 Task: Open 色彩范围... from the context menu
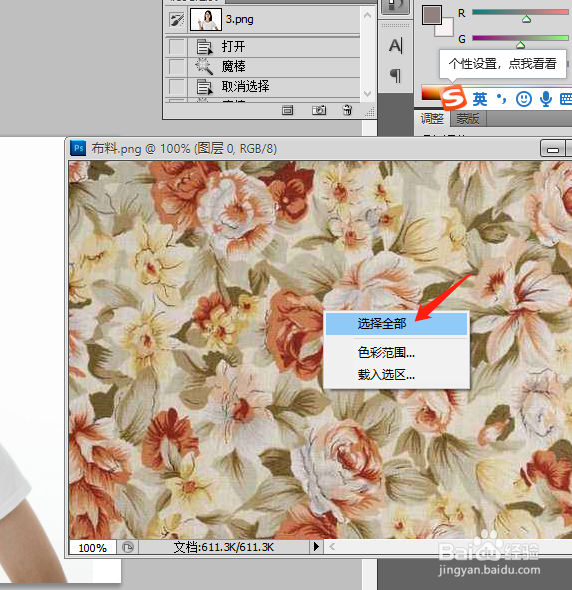[396, 353]
